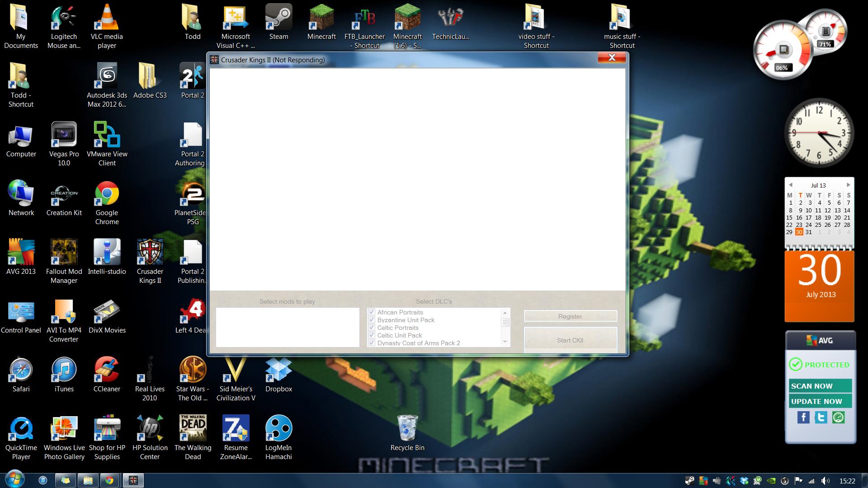Toggle the Celtic Unit Pack checkbox

372,335
